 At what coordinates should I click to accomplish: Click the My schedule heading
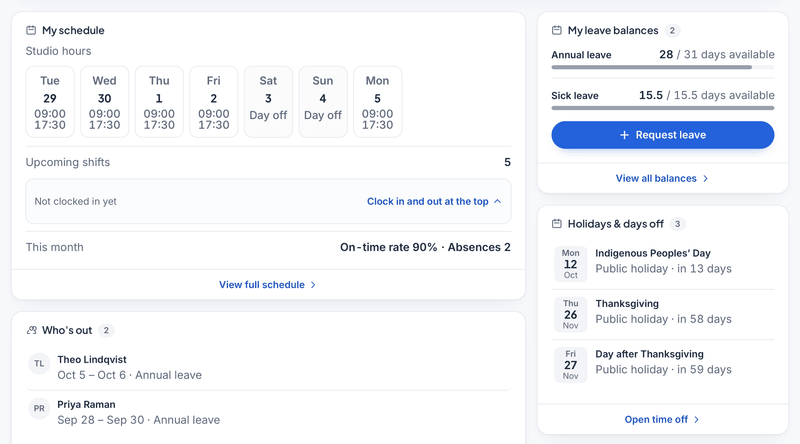[73, 31]
